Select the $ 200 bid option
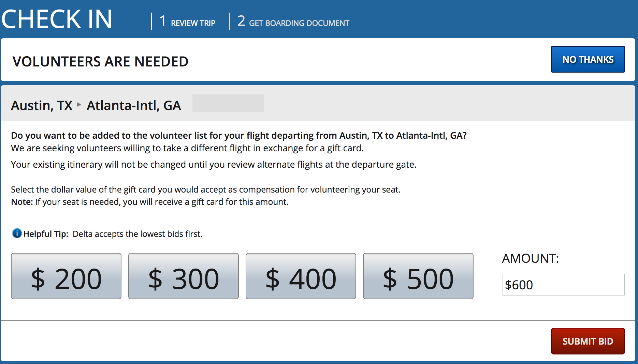The image size is (638, 364). click(x=66, y=276)
